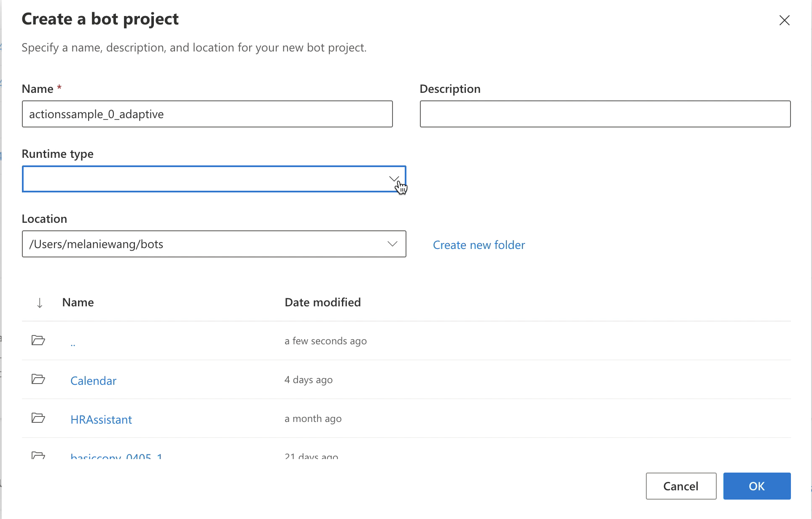Open the HRAssistant folder

[x=101, y=419]
